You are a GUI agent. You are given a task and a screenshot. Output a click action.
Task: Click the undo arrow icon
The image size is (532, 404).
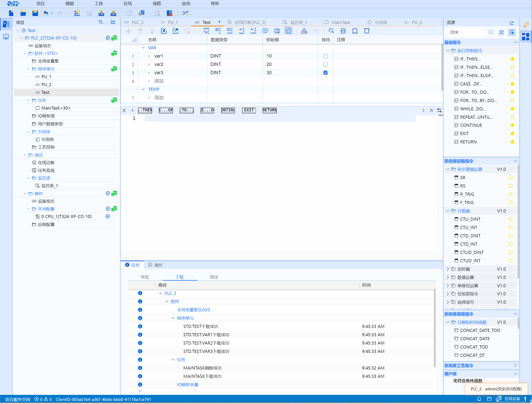pos(46,13)
